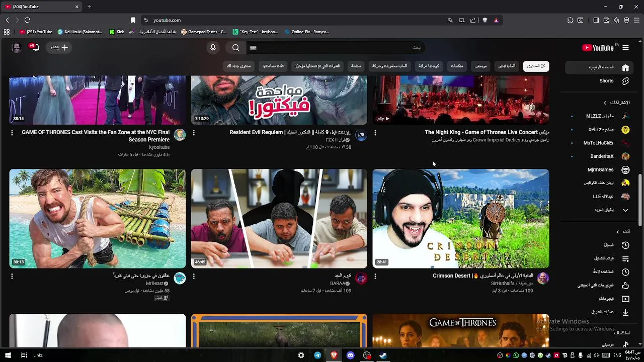Select the comedy filter chip
The height and width of the screenshot is (362, 644).
pos(429,66)
